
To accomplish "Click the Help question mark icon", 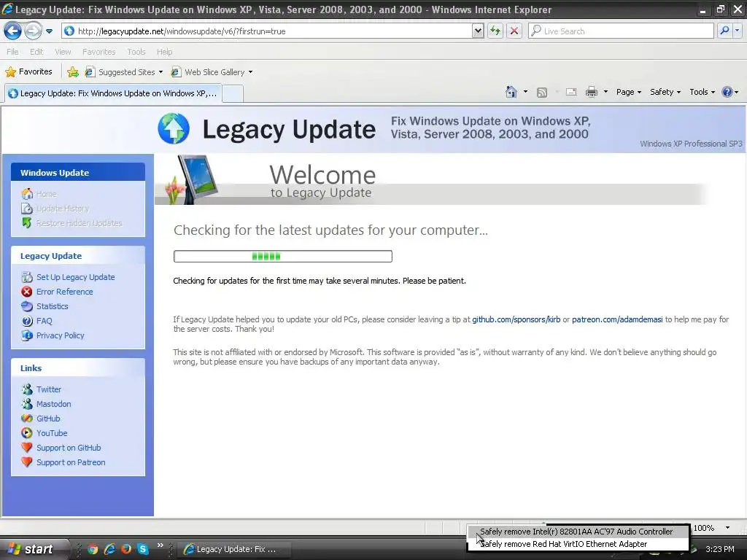I will point(727,92).
